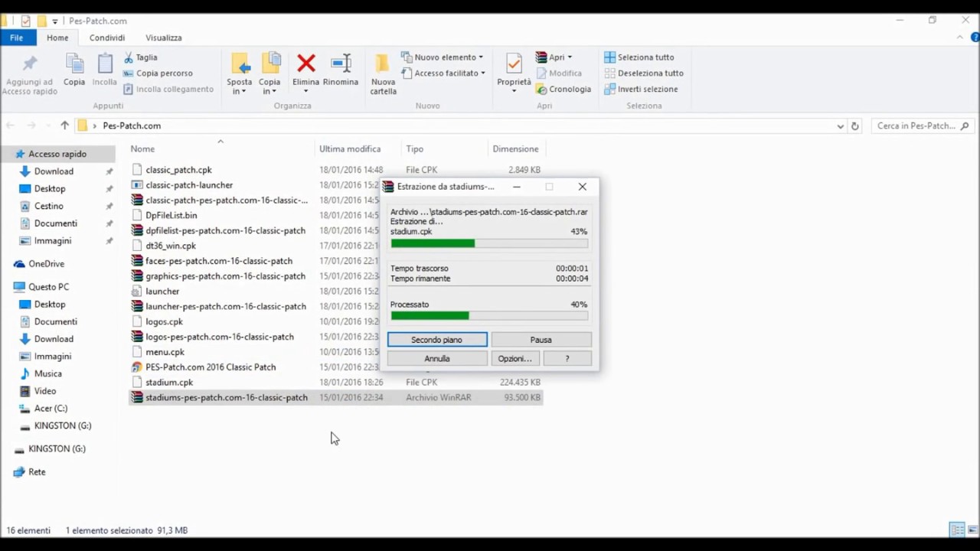Switch to details view icon in status bar
980x551 pixels.
[x=956, y=530]
